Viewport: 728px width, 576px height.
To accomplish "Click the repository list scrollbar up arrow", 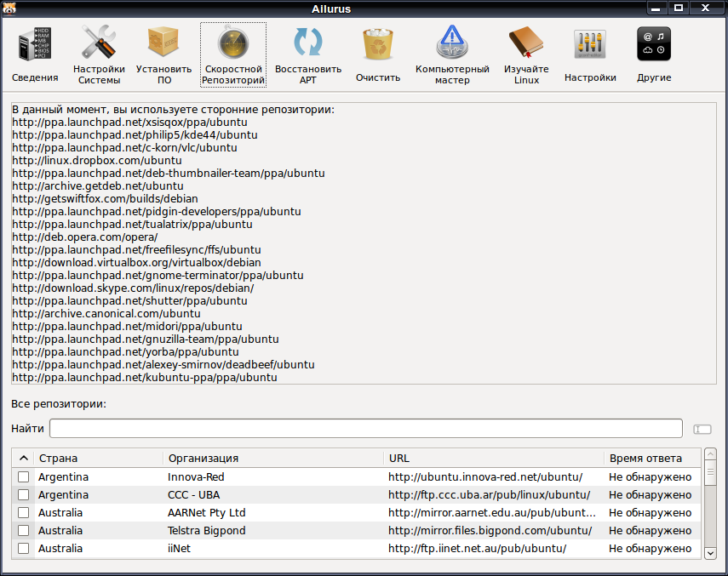I will [710, 453].
